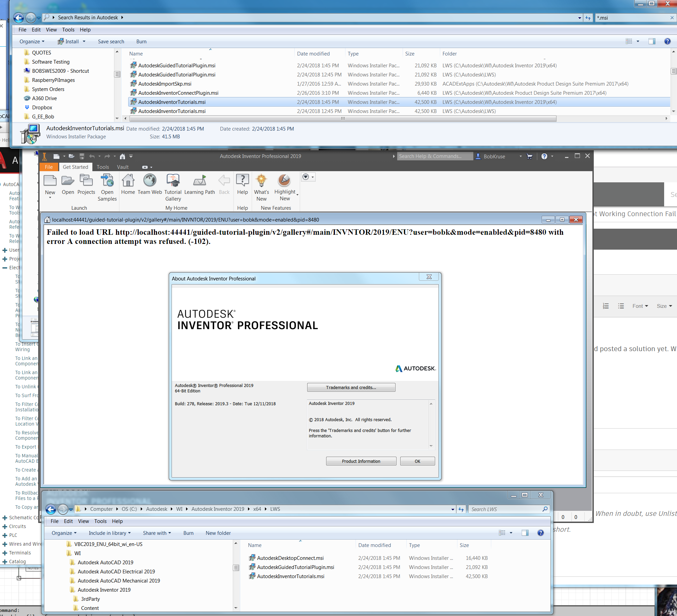Expand the Circuits tree node

pyautogui.click(x=4, y=526)
